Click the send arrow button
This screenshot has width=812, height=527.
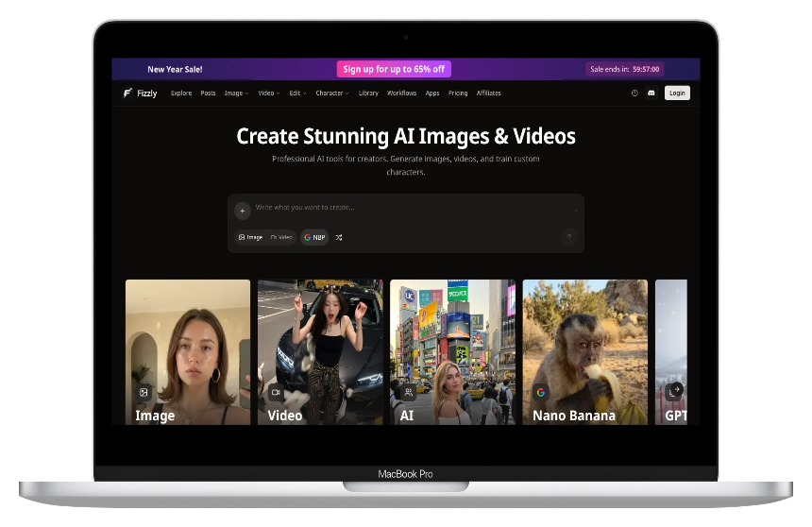[569, 237]
